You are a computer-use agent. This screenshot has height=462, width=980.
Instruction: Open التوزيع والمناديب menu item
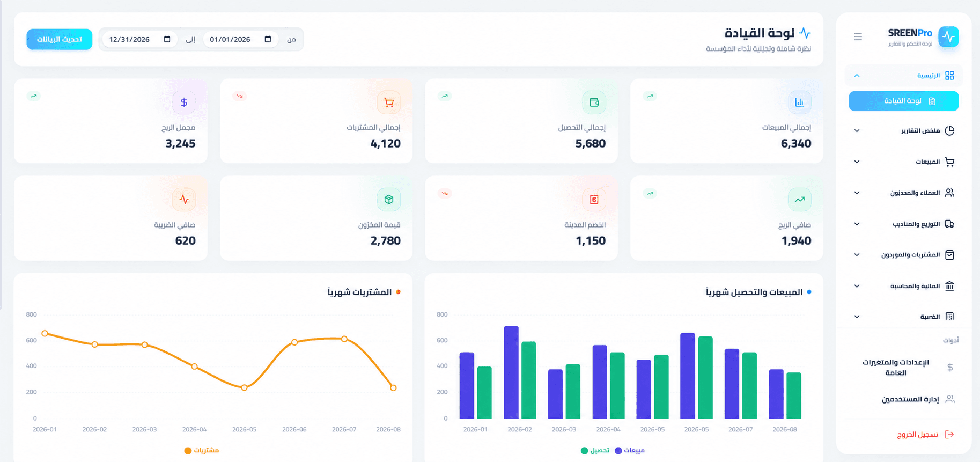(x=904, y=224)
